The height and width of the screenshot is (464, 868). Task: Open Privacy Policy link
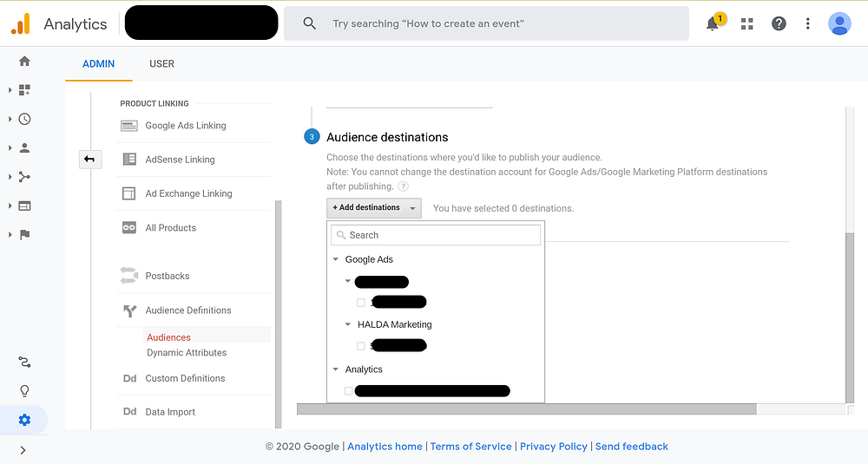[x=554, y=447]
